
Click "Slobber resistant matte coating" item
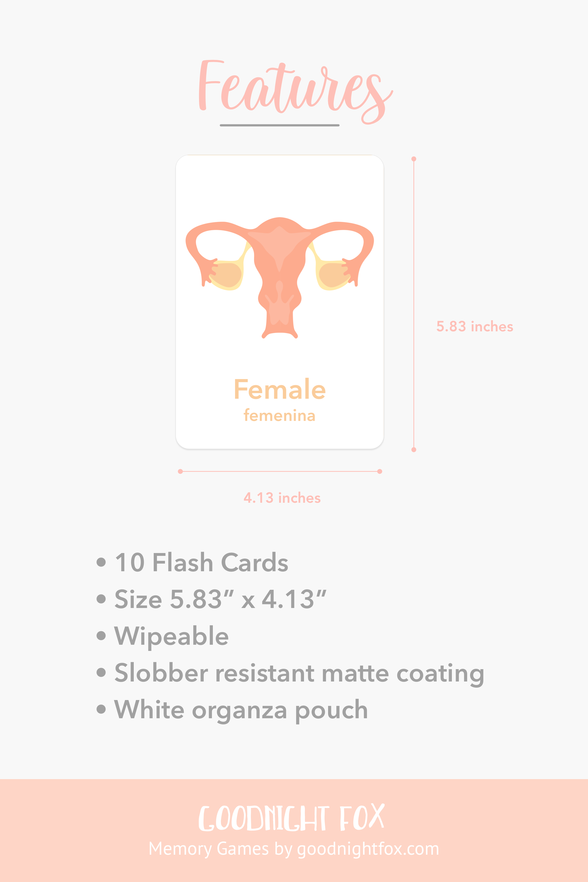299,673
